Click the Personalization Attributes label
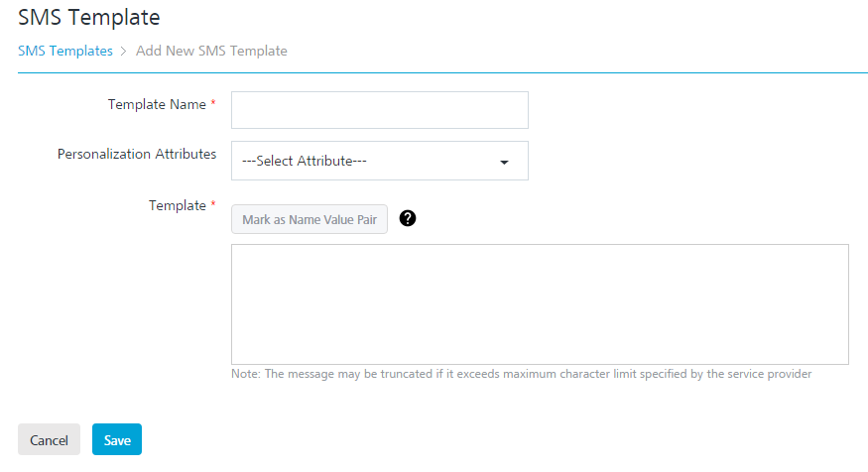The height and width of the screenshot is (472, 868). [137, 154]
